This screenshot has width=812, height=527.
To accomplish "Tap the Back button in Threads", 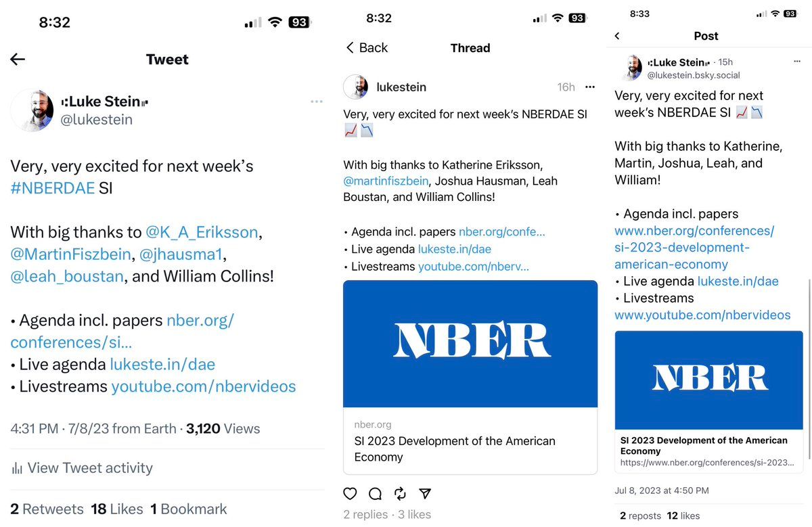I will pyautogui.click(x=367, y=48).
